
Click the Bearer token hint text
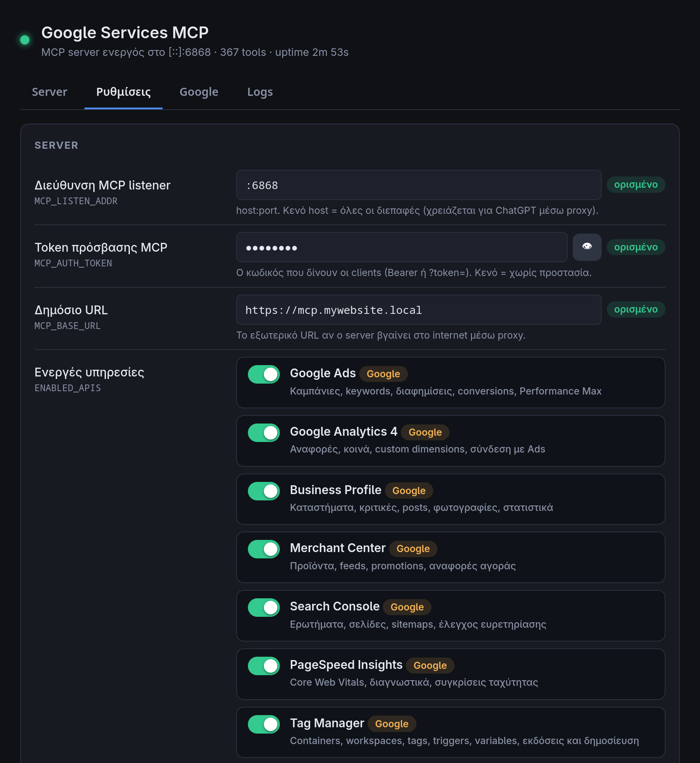pyautogui.click(x=414, y=273)
